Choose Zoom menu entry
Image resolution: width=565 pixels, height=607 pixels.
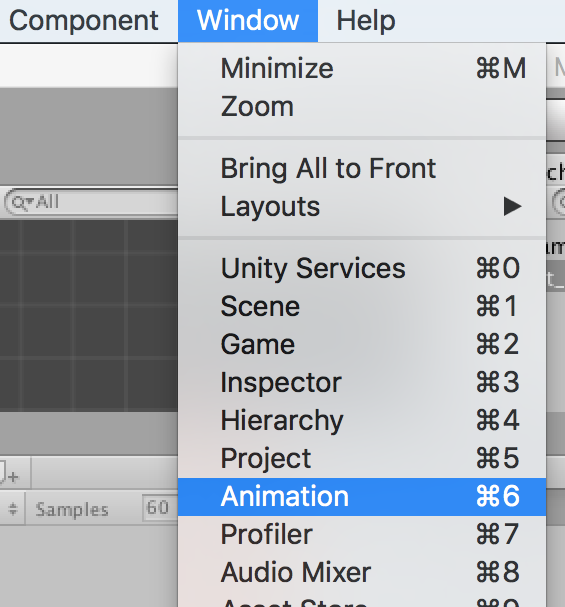click(362, 106)
